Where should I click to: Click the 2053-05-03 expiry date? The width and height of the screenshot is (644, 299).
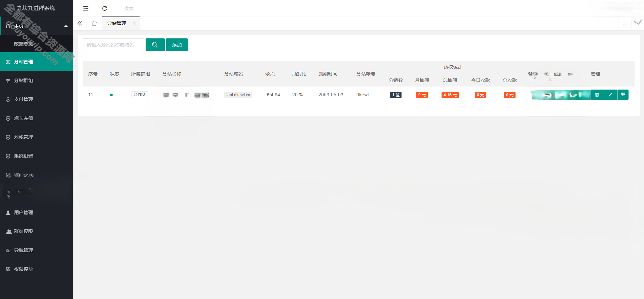(x=331, y=95)
